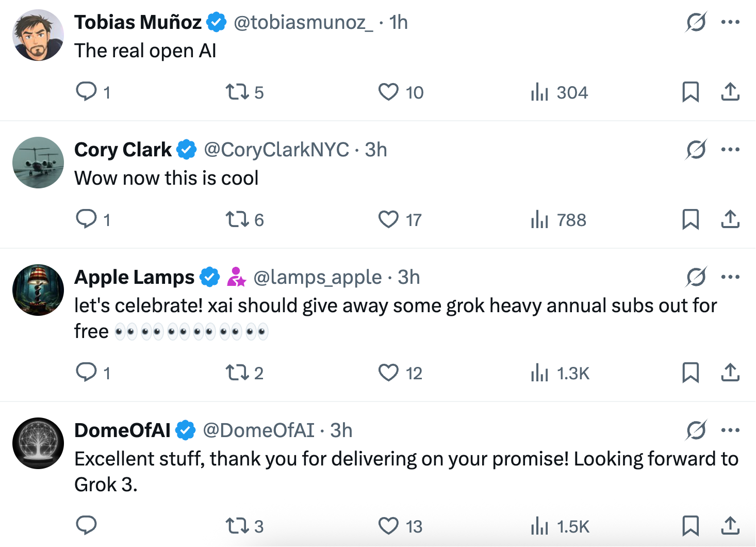This screenshot has width=756, height=547.
Task: Share Tobias Muñoz's post
Action: [730, 92]
